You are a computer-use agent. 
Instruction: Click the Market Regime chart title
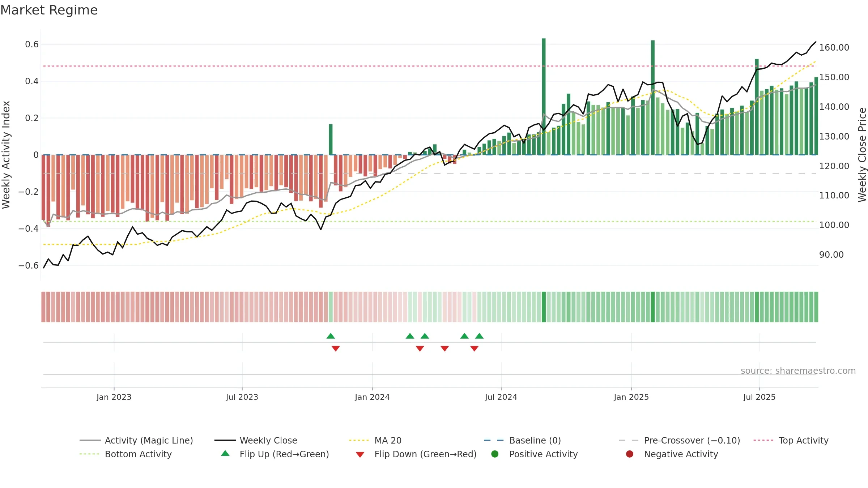pos(49,10)
